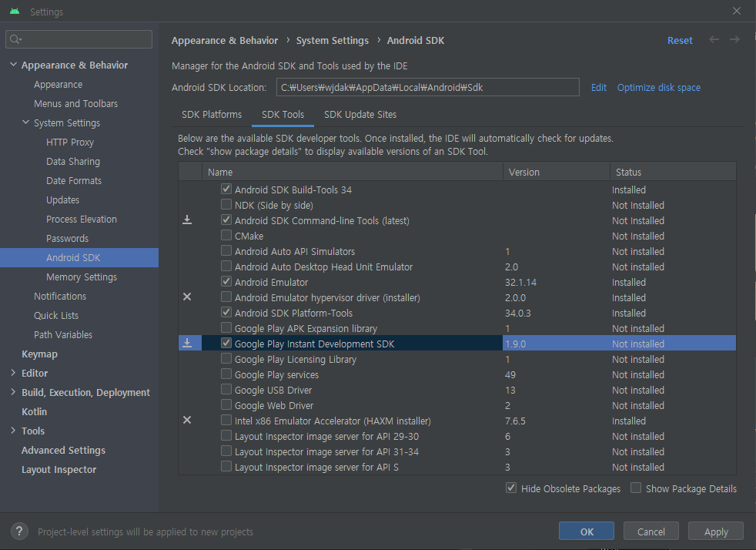Go forward using the right arrow icon
Screen dimensions: 756x550
click(734, 39)
